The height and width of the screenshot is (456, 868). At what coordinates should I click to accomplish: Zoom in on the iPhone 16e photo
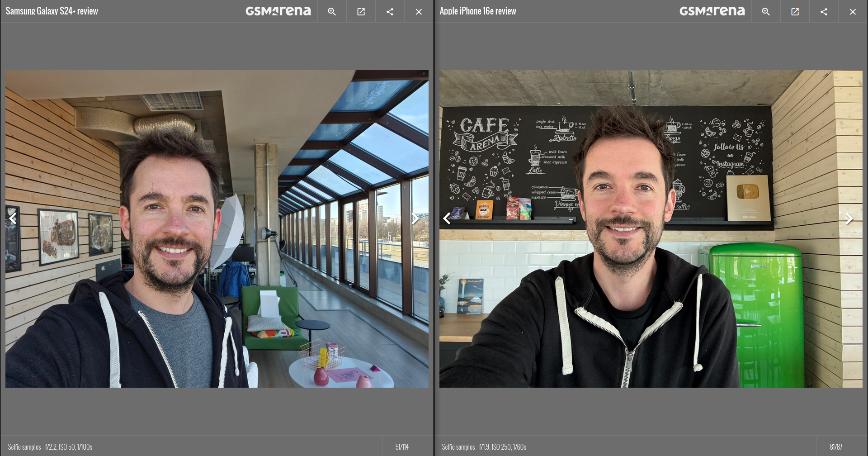[766, 12]
